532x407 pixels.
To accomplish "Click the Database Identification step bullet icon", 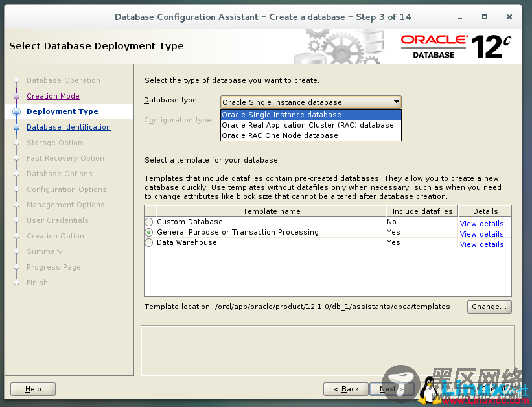I will click(16, 127).
